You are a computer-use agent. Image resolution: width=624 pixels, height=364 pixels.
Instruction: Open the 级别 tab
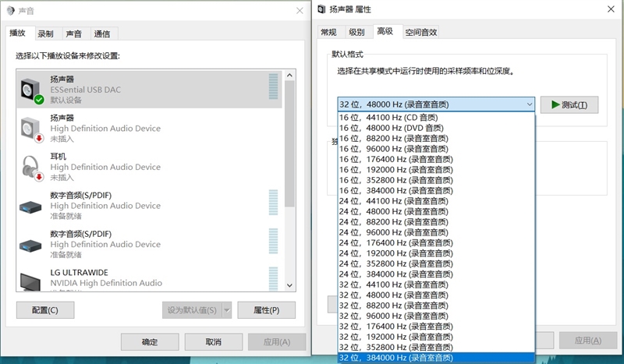(x=356, y=33)
